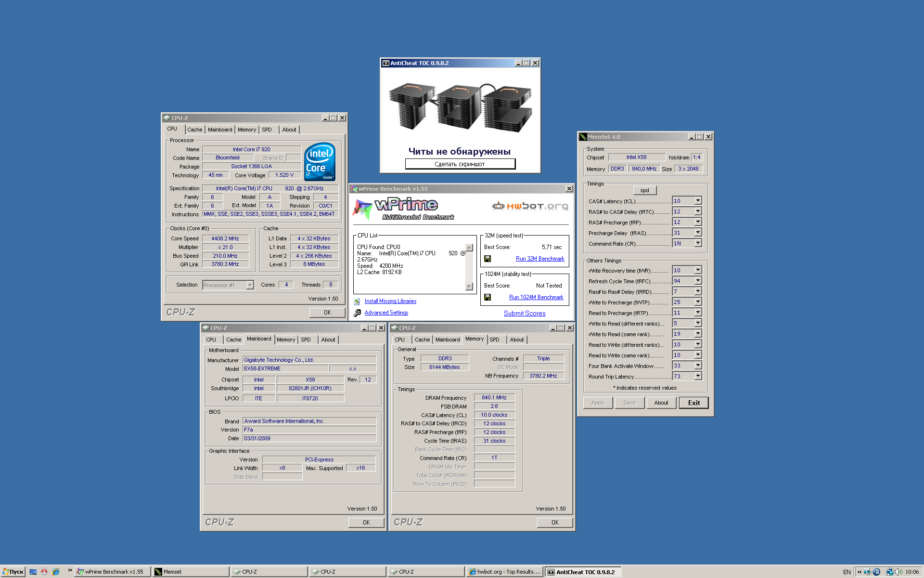Click the Install Missing Libraries link
This screenshot has height=578, width=924.
click(x=390, y=301)
